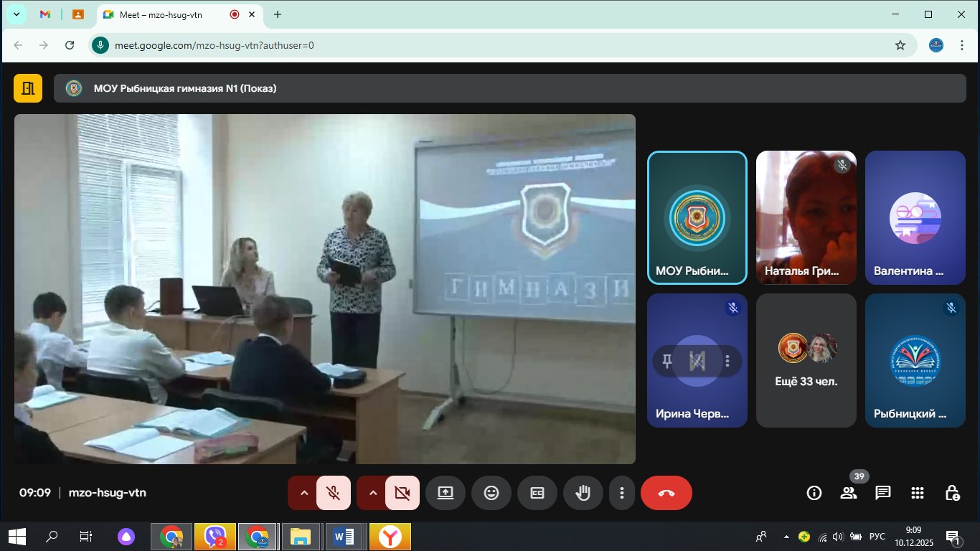Screen dimensions: 980x551
Task: Switch to the Gmail browser tab
Action: 45,14
